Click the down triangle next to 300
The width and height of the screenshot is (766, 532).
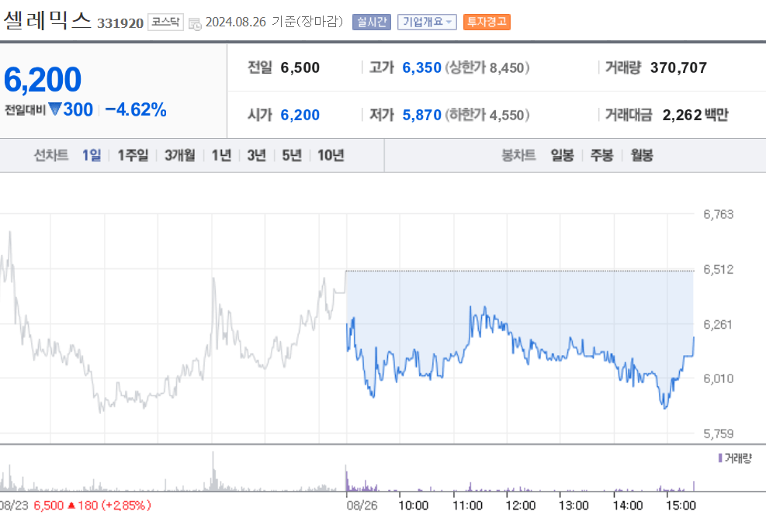coord(54,109)
